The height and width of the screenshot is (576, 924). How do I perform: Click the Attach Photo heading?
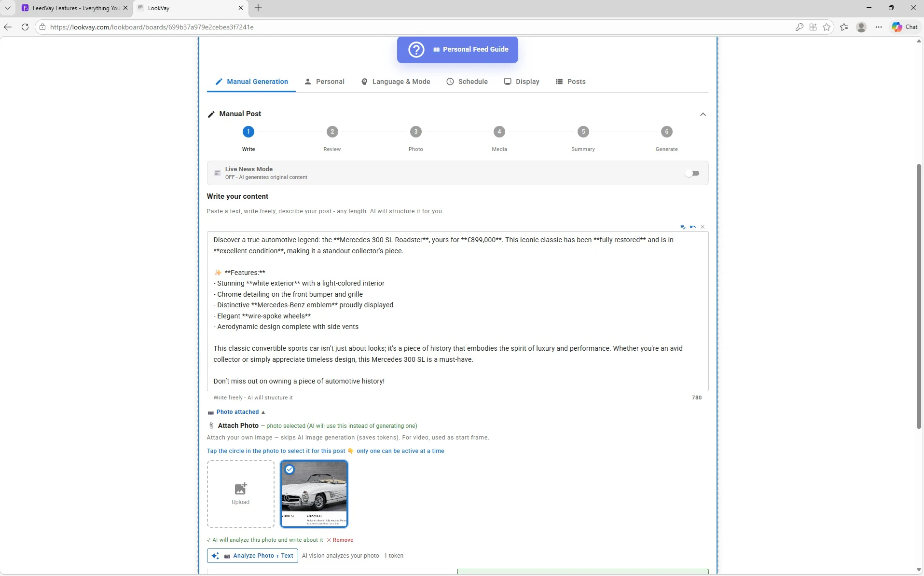(x=238, y=426)
